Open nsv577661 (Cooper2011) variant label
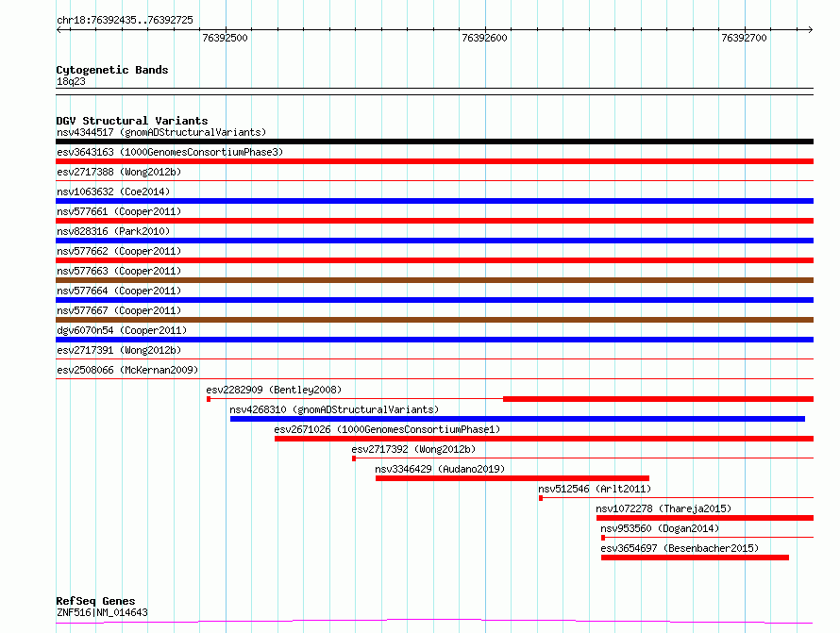Viewport: 840px width, 633px height. [119, 211]
